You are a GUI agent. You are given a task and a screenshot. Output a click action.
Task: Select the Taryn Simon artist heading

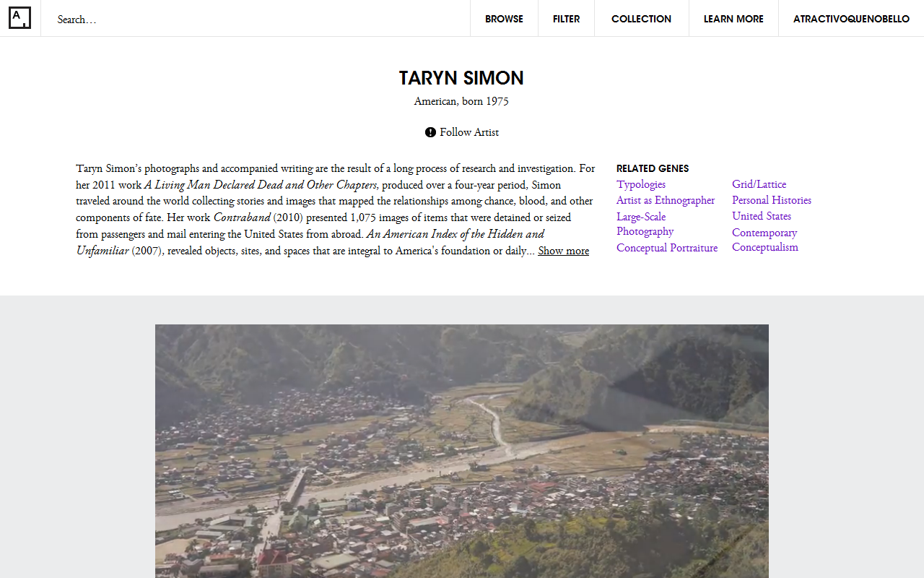pyautogui.click(x=461, y=78)
